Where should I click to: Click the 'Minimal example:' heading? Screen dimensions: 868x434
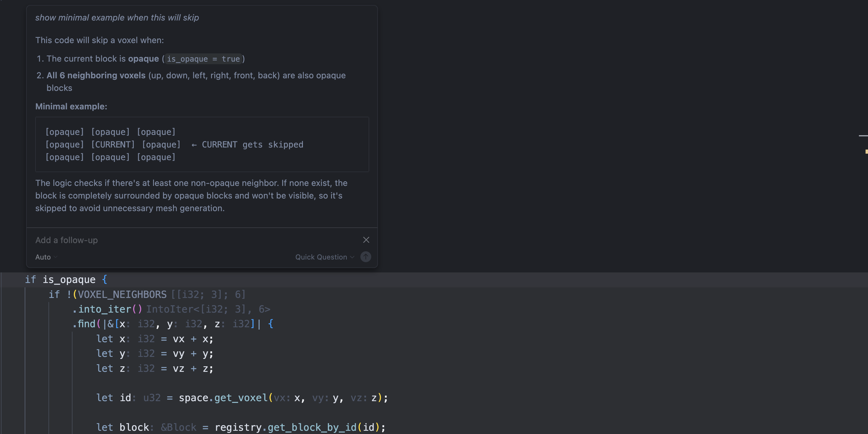pyautogui.click(x=71, y=106)
